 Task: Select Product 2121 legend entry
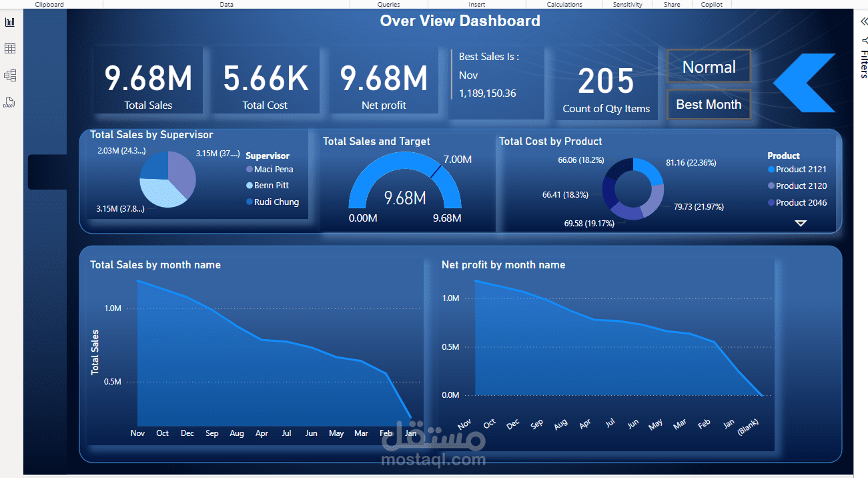797,169
